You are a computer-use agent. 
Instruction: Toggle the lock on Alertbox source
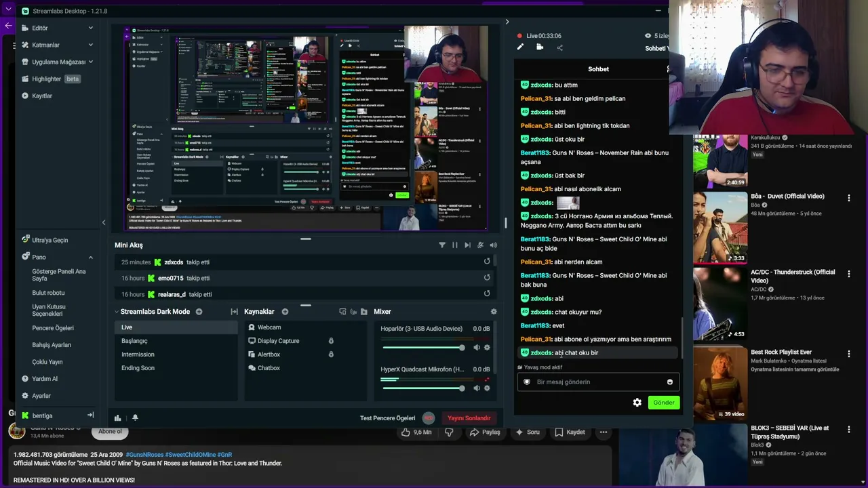pos(331,354)
